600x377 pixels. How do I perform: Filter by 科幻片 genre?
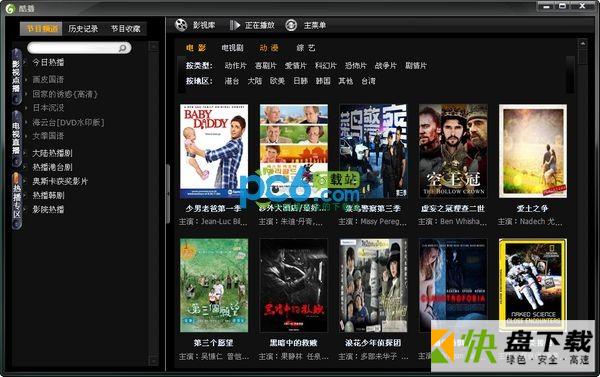click(x=326, y=66)
